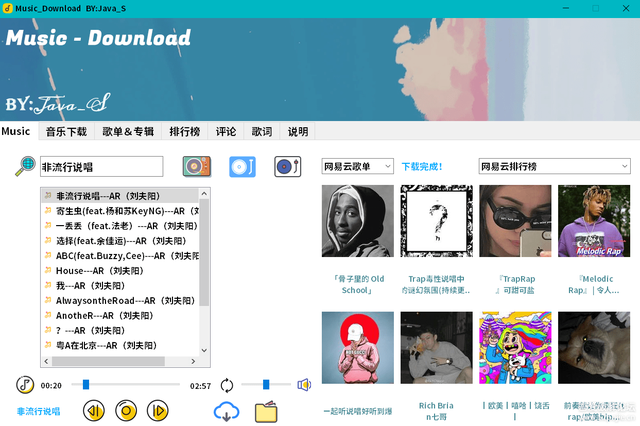This screenshot has width=640, height=426.
Task: Toggle the loop playback mode icon
Action: (227, 385)
